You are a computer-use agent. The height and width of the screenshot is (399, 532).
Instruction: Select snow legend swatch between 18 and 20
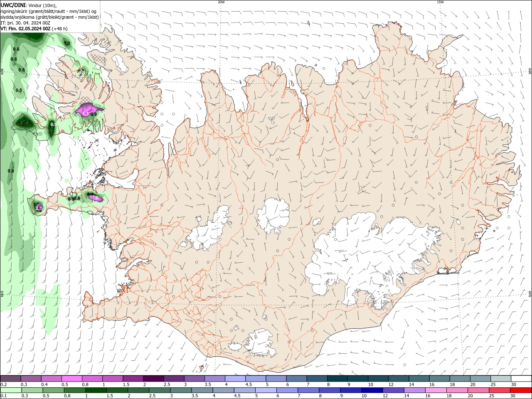tap(460, 379)
